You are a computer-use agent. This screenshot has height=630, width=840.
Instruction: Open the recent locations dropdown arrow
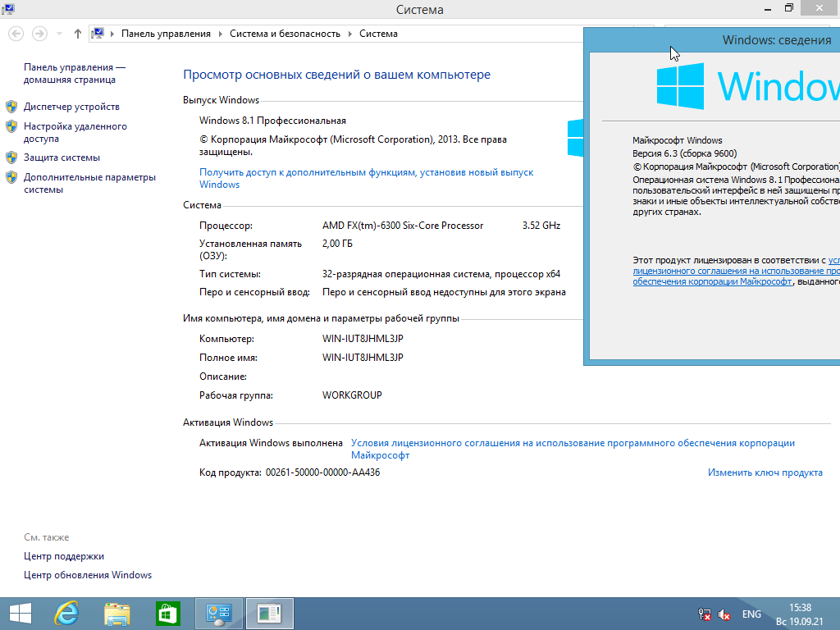click(59, 34)
